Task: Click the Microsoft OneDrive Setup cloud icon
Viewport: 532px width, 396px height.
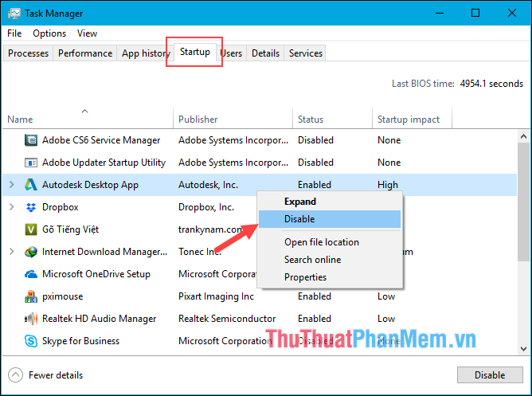Action: 31,274
